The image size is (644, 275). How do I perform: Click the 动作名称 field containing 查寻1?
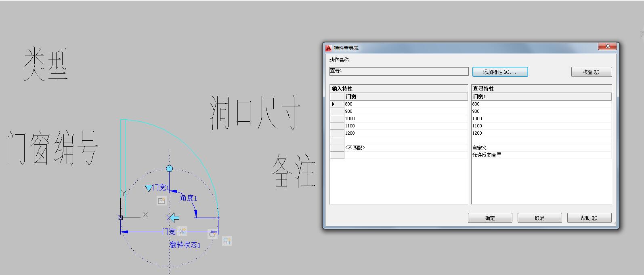[399, 71]
